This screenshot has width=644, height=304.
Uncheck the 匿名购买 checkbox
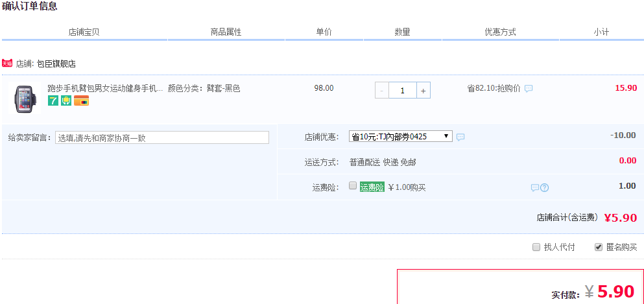coord(599,247)
